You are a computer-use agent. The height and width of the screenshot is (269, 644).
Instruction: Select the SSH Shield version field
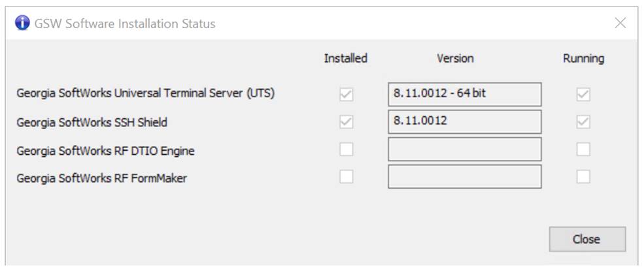pos(464,121)
